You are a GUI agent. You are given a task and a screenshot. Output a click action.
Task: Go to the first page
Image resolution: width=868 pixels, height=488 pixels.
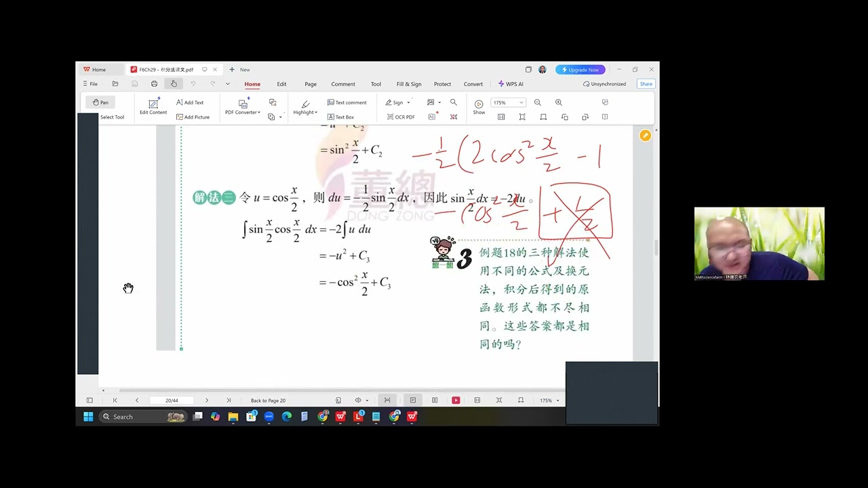tap(115, 401)
